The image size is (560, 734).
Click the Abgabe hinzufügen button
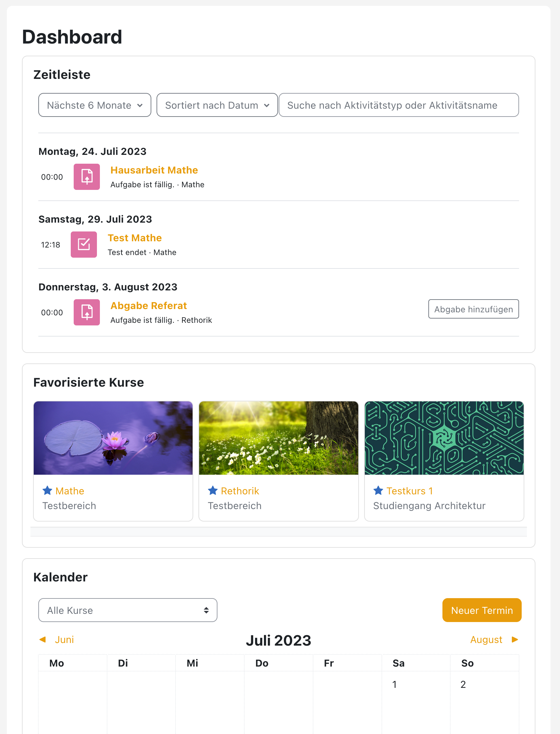click(473, 309)
